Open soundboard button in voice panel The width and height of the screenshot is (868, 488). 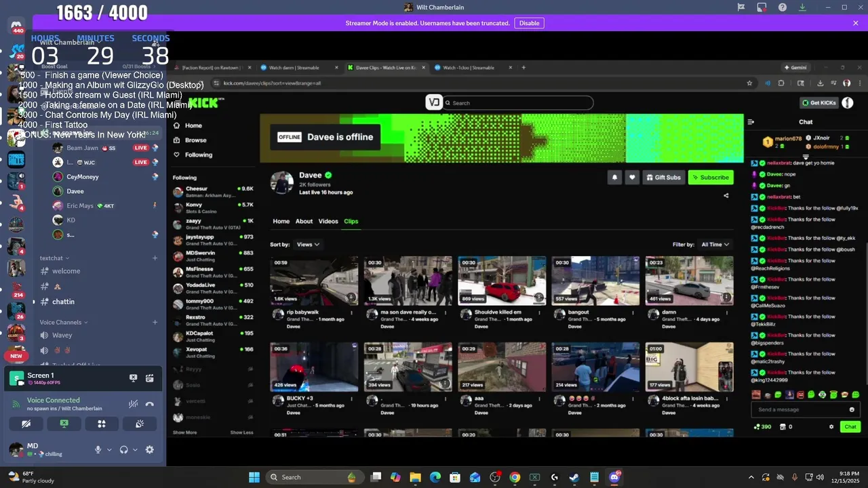[x=139, y=424]
